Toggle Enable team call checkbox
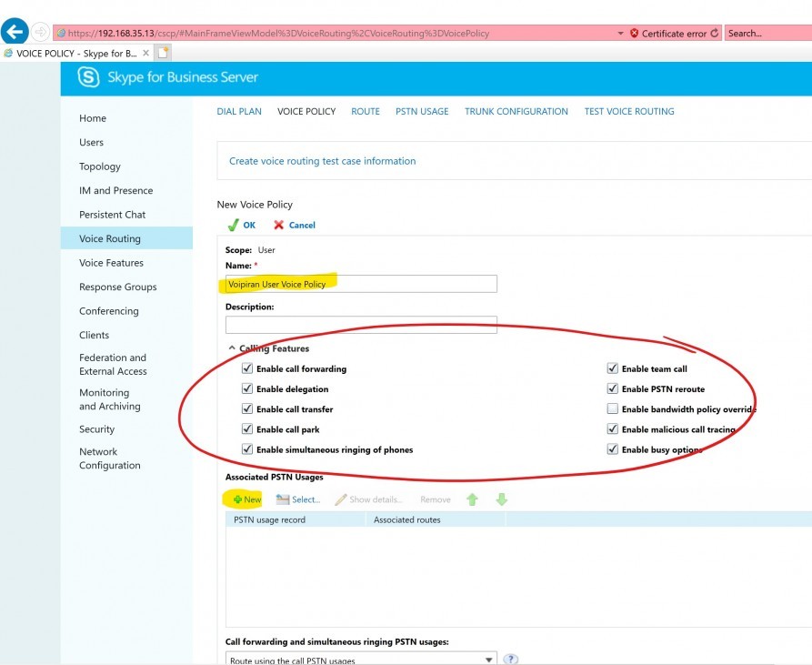 click(613, 368)
